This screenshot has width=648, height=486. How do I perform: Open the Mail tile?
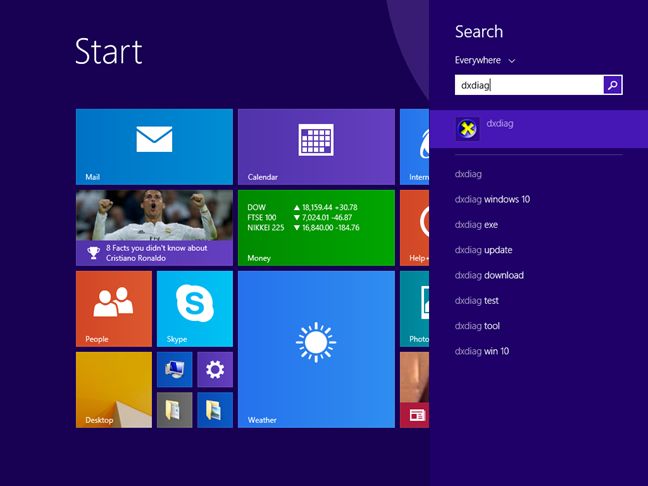pyautogui.click(x=154, y=147)
